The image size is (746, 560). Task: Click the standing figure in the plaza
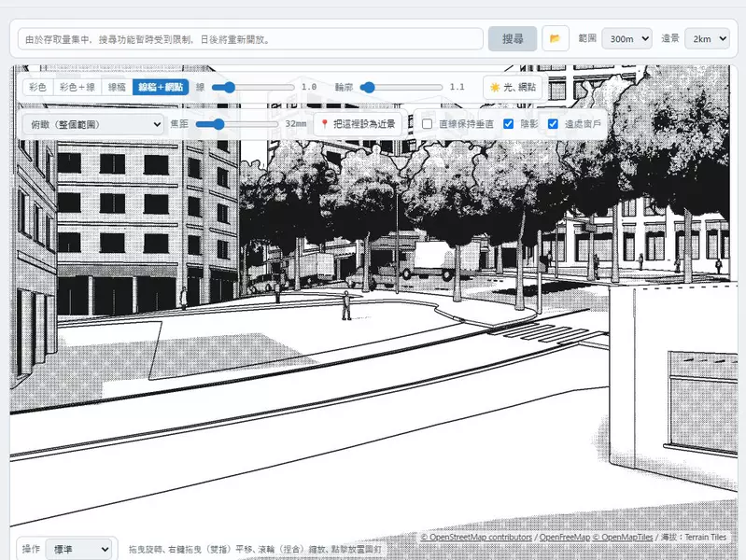[346, 305]
